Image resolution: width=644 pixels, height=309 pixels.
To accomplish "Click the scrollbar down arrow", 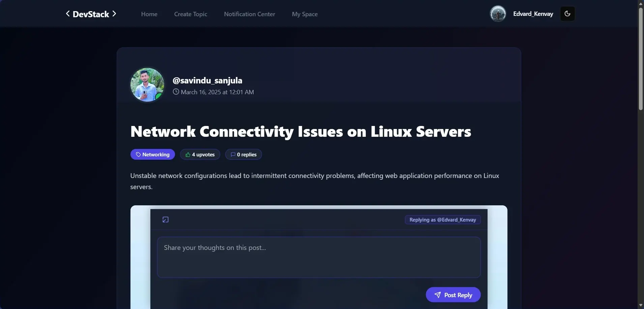I will 641,305.
